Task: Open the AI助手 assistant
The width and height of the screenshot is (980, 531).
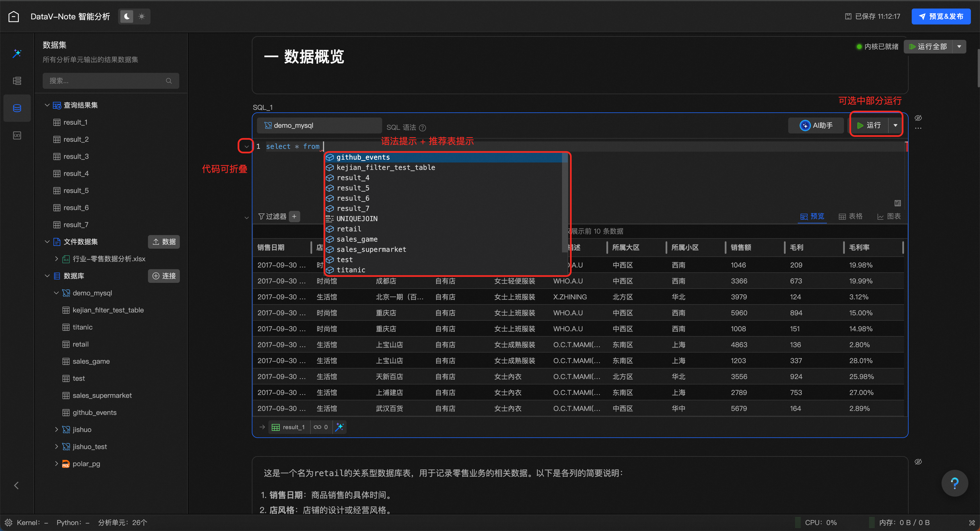Action: [x=816, y=125]
